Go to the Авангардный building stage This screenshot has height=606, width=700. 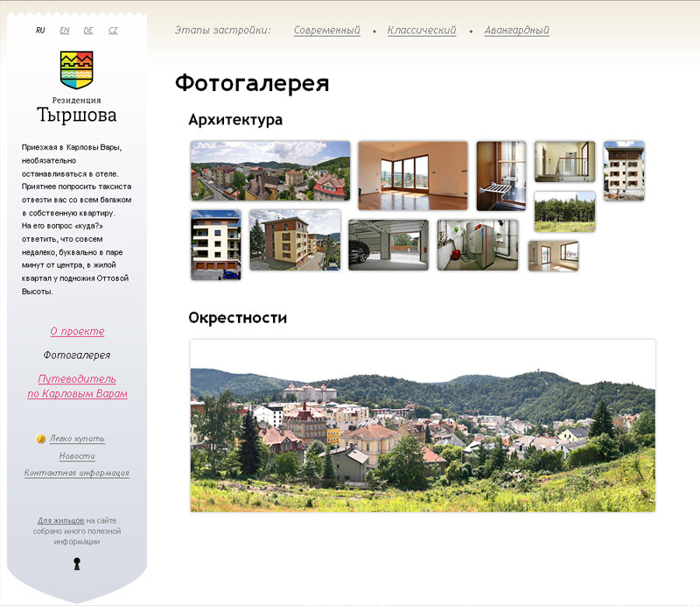click(516, 31)
